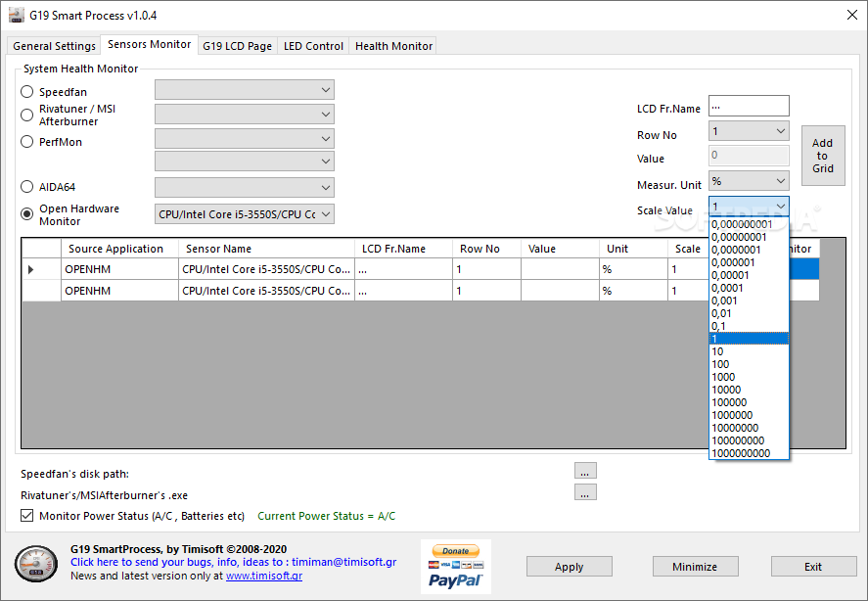Click the disabled Value field
Screen dimensions: 868x601
click(749, 155)
